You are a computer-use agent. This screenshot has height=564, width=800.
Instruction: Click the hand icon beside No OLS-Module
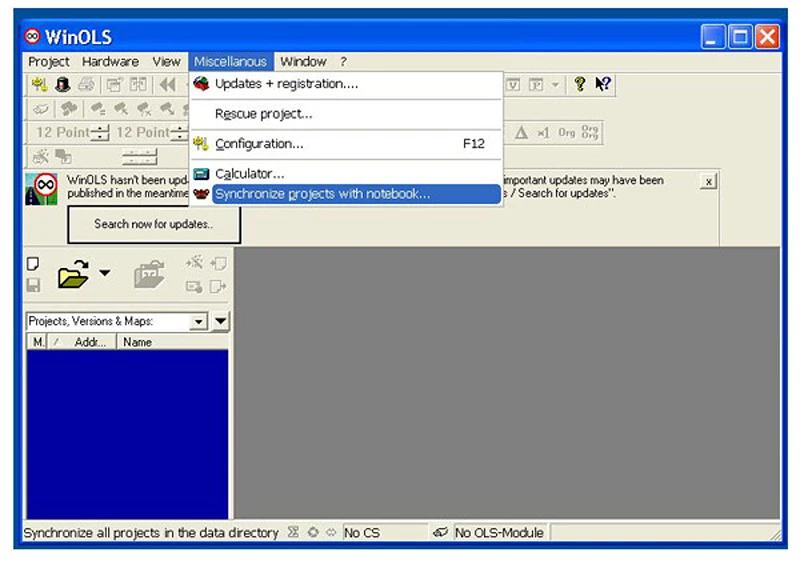tap(440, 532)
